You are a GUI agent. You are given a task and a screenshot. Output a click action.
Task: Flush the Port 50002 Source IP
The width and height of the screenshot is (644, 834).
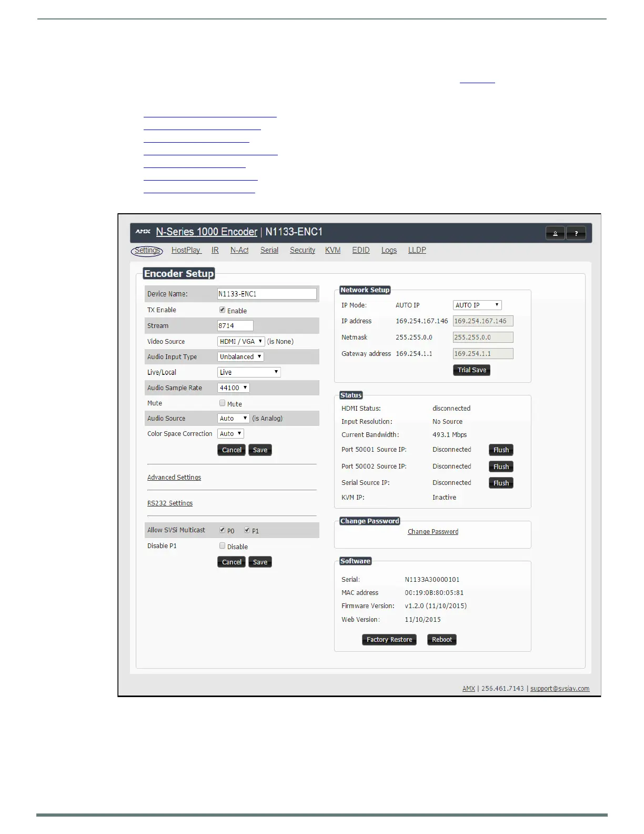click(x=501, y=467)
